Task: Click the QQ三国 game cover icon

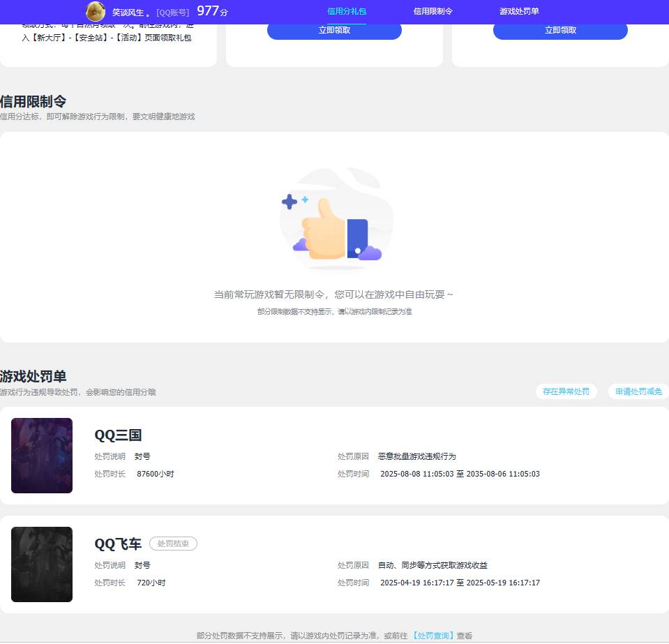Action: tap(42, 455)
